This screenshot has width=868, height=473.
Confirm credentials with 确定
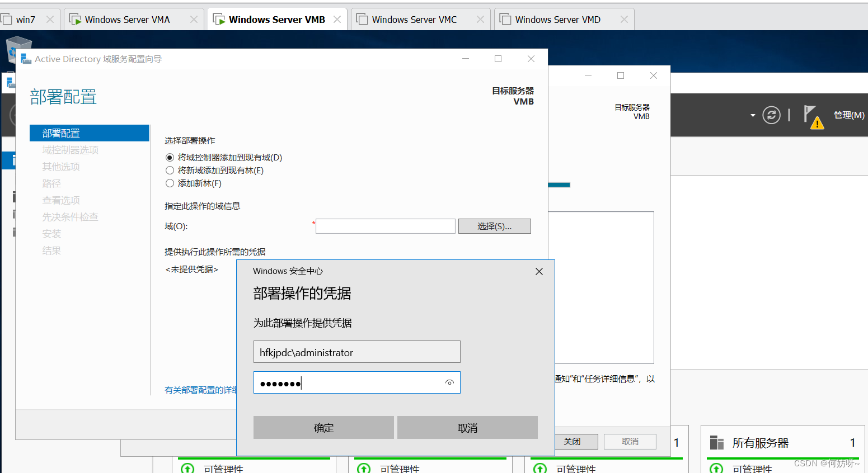click(323, 428)
